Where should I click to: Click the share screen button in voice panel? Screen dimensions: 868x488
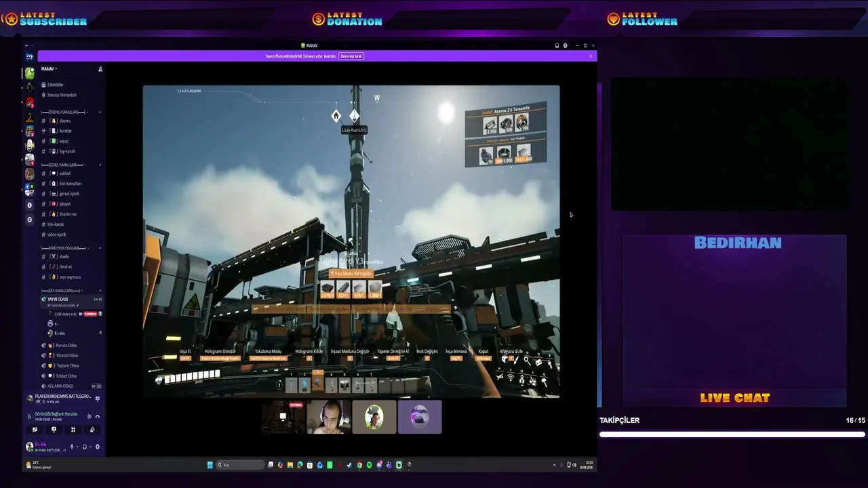pyautogui.click(x=54, y=429)
